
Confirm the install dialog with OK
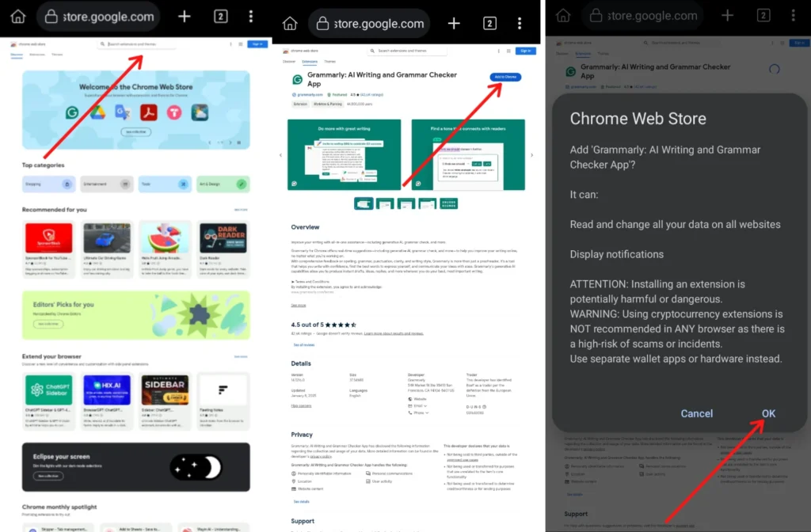point(768,413)
